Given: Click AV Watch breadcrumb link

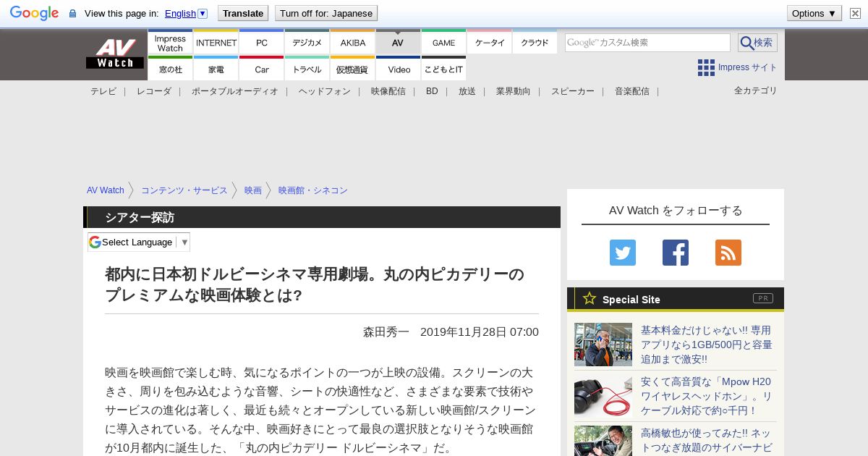Looking at the screenshot, I should (x=106, y=190).
